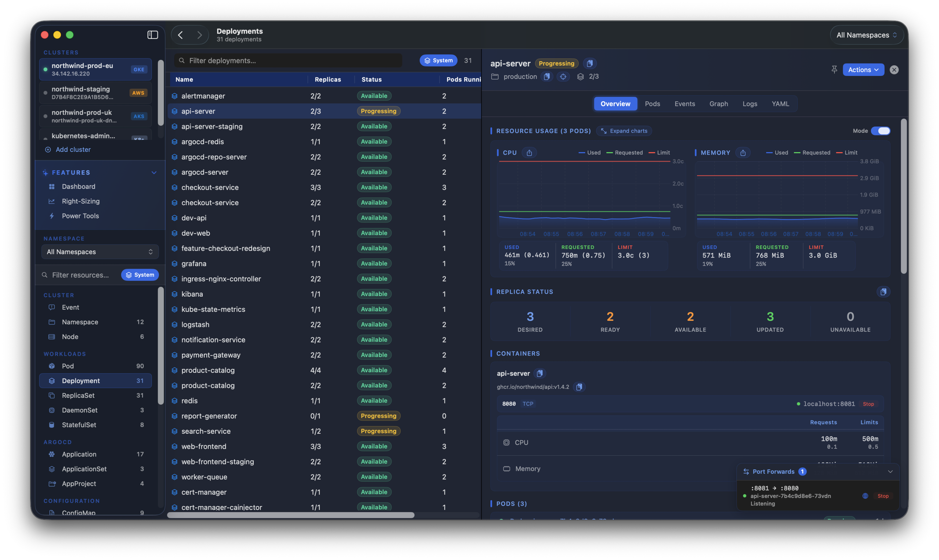The width and height of the screenshot is (939, 560).
Task: Open Dashboard feature
Action: pyautogui.click(x=78, y=186)
